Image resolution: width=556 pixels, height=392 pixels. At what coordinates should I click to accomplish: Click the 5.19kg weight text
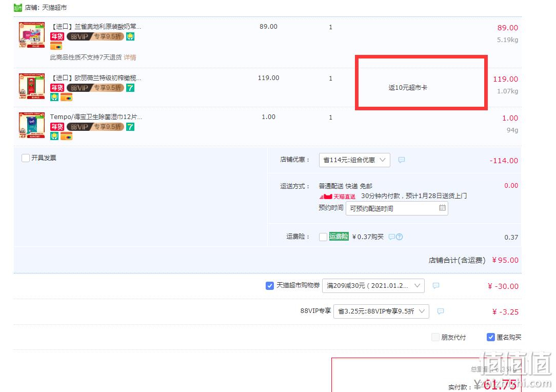pos(507,40)
